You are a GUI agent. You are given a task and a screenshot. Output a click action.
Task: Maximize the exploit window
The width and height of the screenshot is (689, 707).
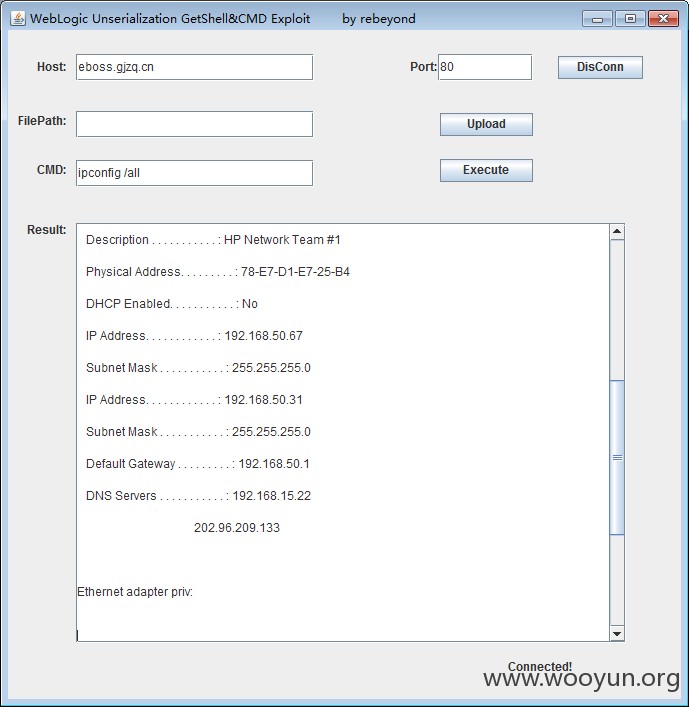(630, 19)
